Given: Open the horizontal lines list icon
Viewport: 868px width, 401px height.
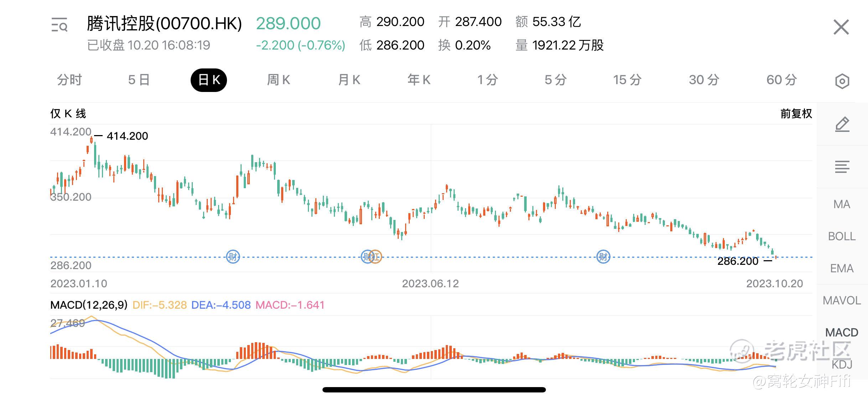Looking at the screenshot, I should coord(842,167).
